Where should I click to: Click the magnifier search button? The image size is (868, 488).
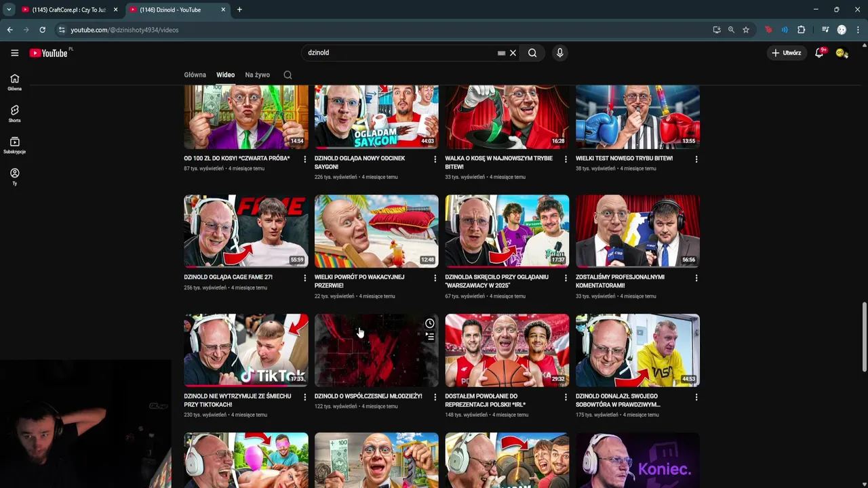532,53
